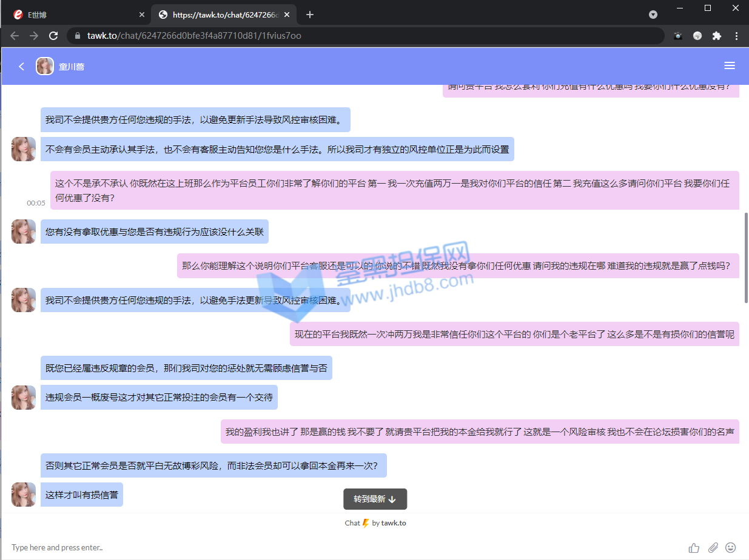
Task: Click the thumbs-up rating icon
Action: [x=694, y=548]
